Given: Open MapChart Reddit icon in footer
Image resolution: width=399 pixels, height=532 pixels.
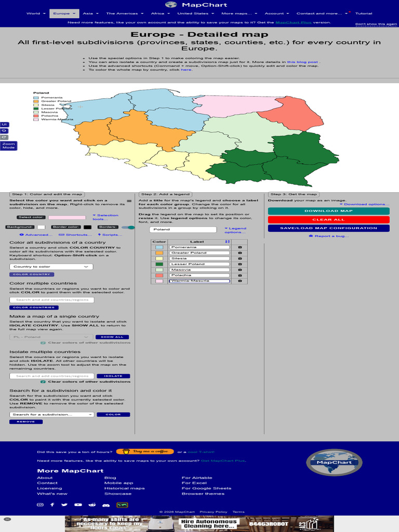Looking at the screenshot, I should [x=92, y=504].
